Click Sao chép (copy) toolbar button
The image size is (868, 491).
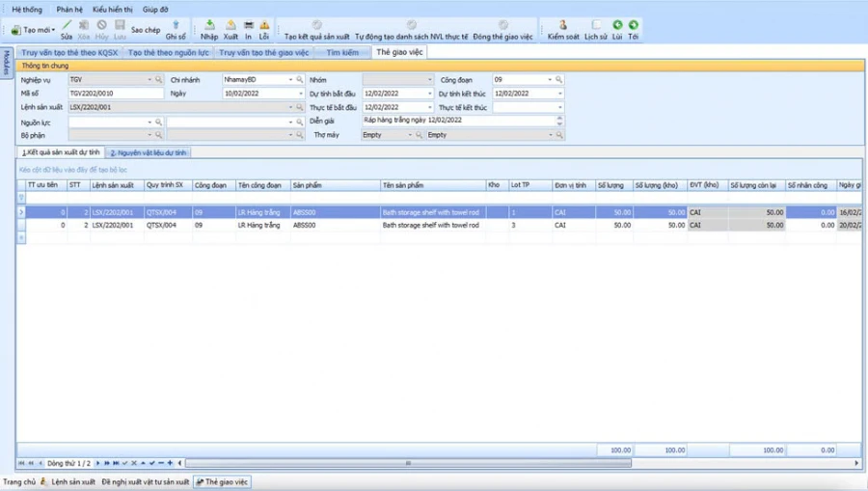[x=146, y=30]
